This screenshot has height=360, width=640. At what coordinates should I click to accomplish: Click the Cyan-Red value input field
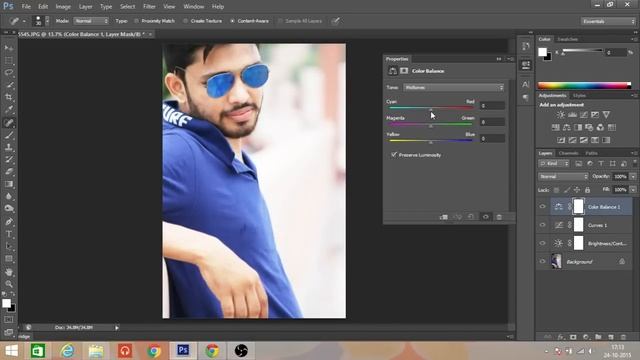click(x=492, y=106)
